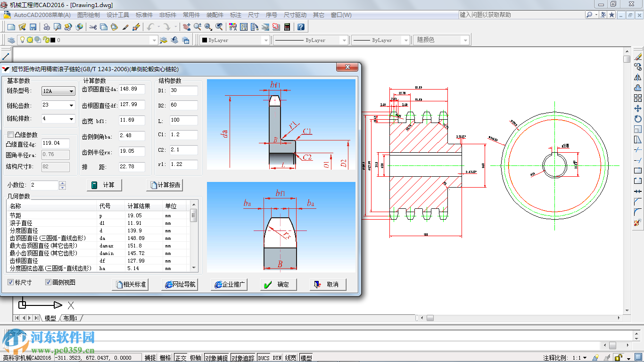Image resolution: width=644 pixels, height=362 pixels.
Task: Select the Mirror tool in right toolbar
Action: (x=638, y=77)
